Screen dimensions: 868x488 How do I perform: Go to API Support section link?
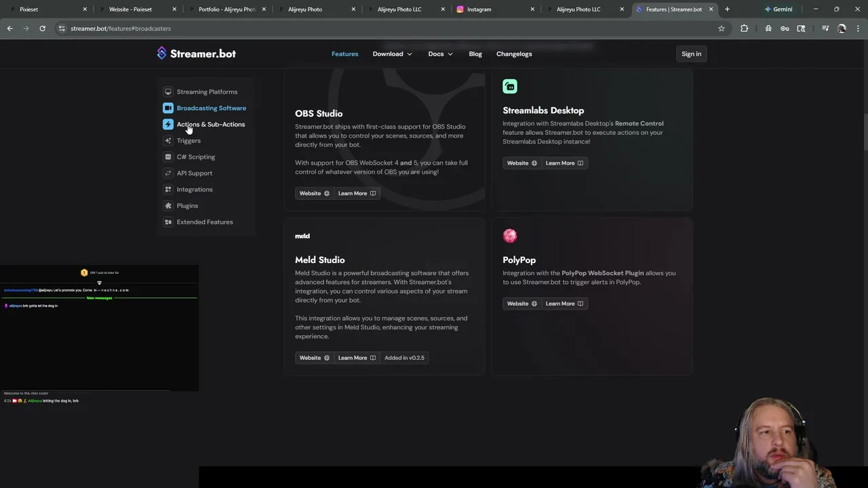click(195, 173)
